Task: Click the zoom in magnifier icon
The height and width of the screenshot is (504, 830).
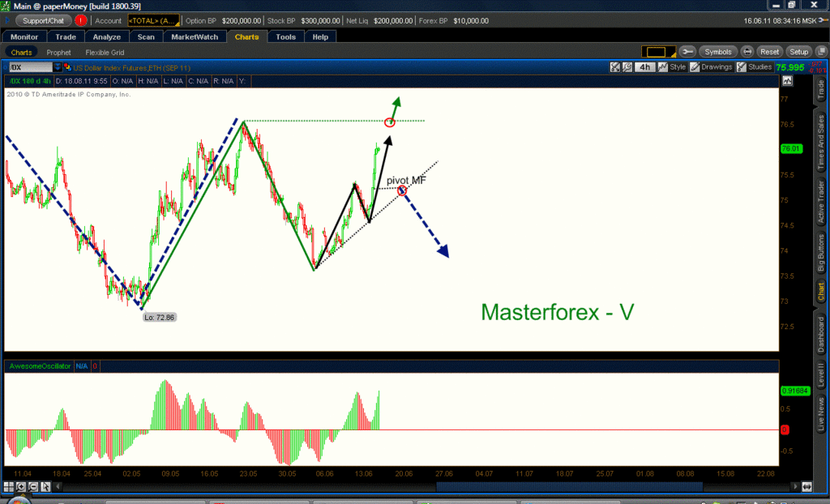Action: (x=20, y=486)
